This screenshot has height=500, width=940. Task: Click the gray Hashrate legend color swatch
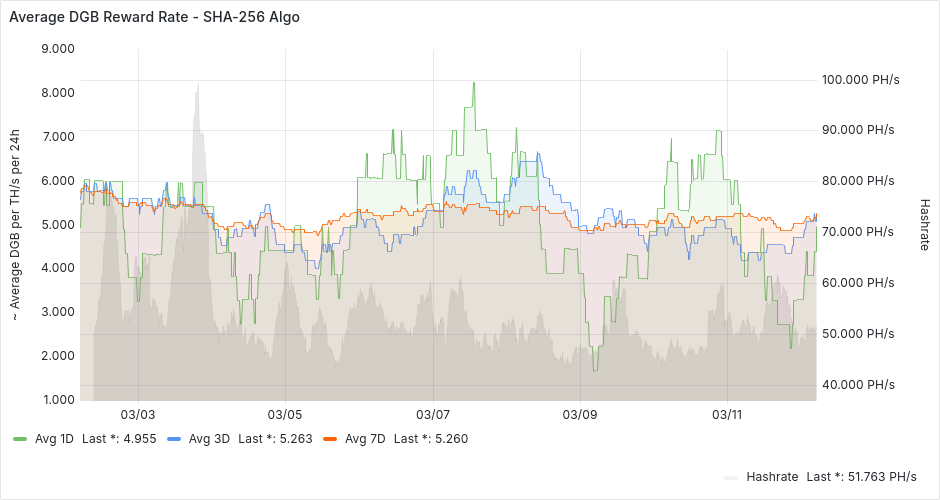pyautogui.click(x=732, y=477)
